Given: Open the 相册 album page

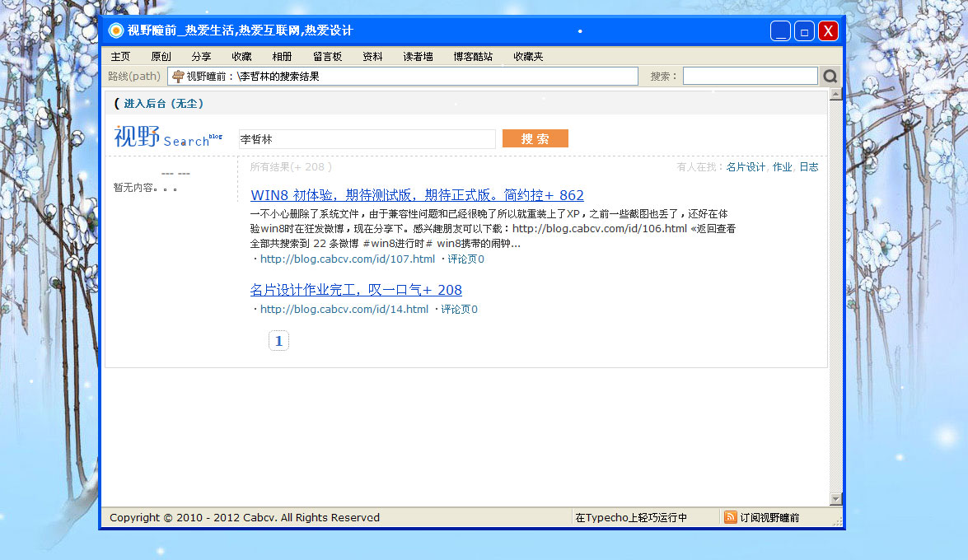Looking at the screenshot, I should [281, 56].
